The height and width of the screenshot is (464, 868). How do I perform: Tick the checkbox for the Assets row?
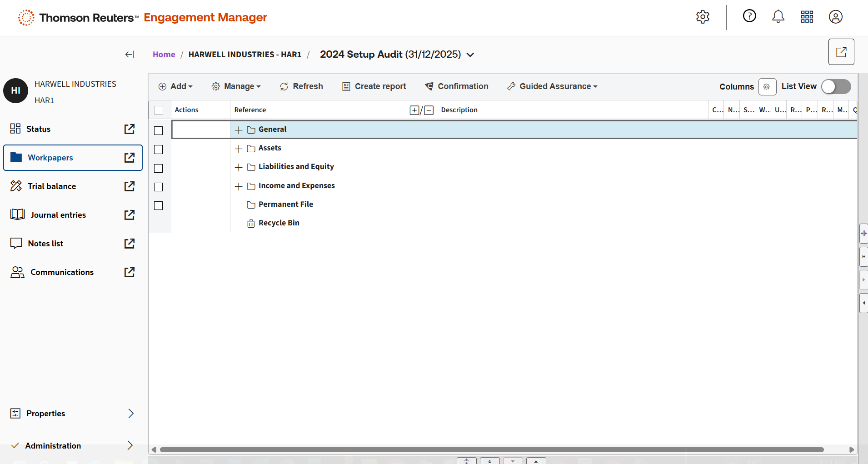(159, 150)
